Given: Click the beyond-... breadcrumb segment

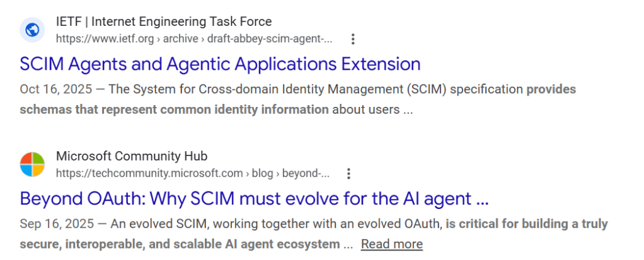Looking at the screenshot, I should point(306,173).
